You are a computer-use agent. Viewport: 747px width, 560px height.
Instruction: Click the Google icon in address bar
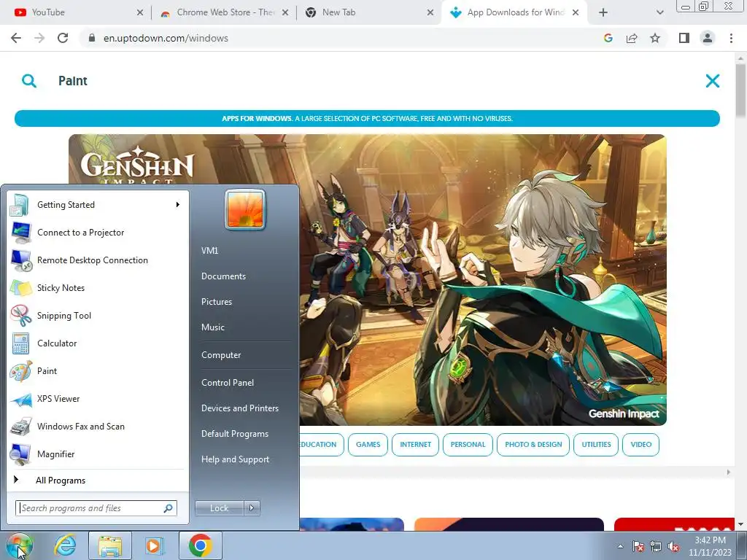coord(608,38)
